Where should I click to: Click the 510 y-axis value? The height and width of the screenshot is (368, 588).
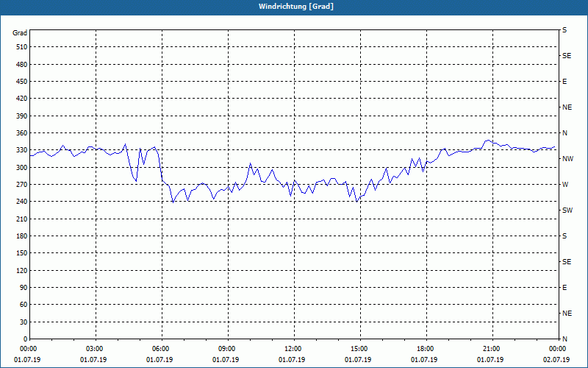pyautogui.click(x=22, y=47)
